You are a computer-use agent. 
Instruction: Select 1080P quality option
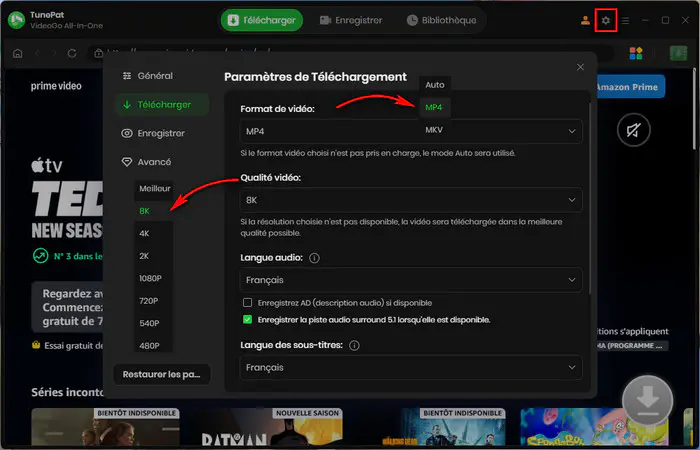(154, 278)
